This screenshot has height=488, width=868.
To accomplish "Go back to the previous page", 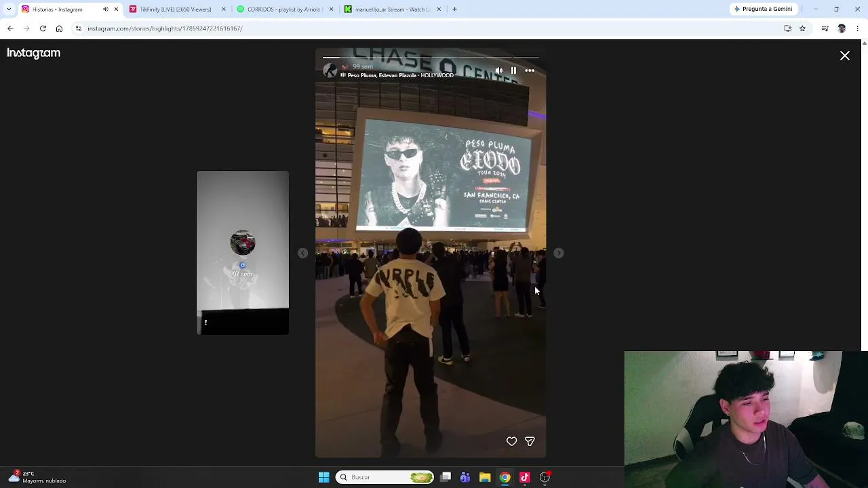I will click(10, 28).
